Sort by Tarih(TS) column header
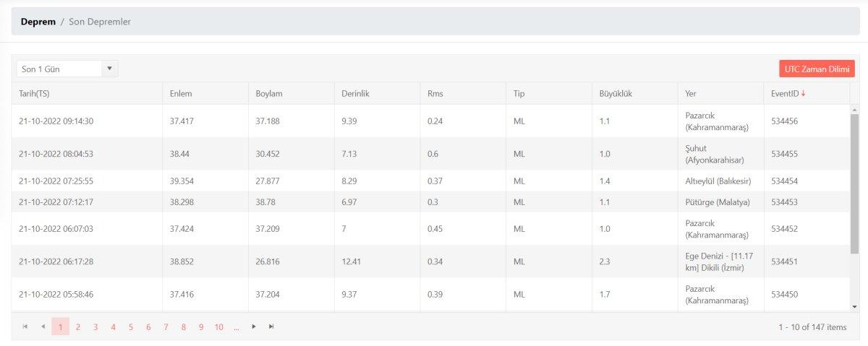Screen dimensions: 868x346 tap(34, 93)
